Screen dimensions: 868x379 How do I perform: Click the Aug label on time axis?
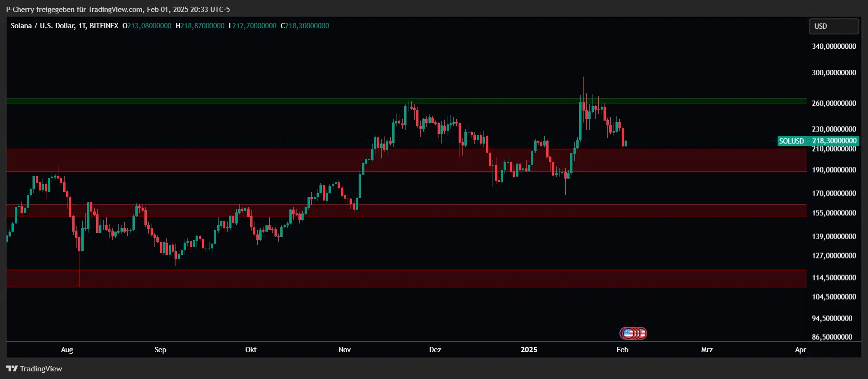(x=67, y=350)
